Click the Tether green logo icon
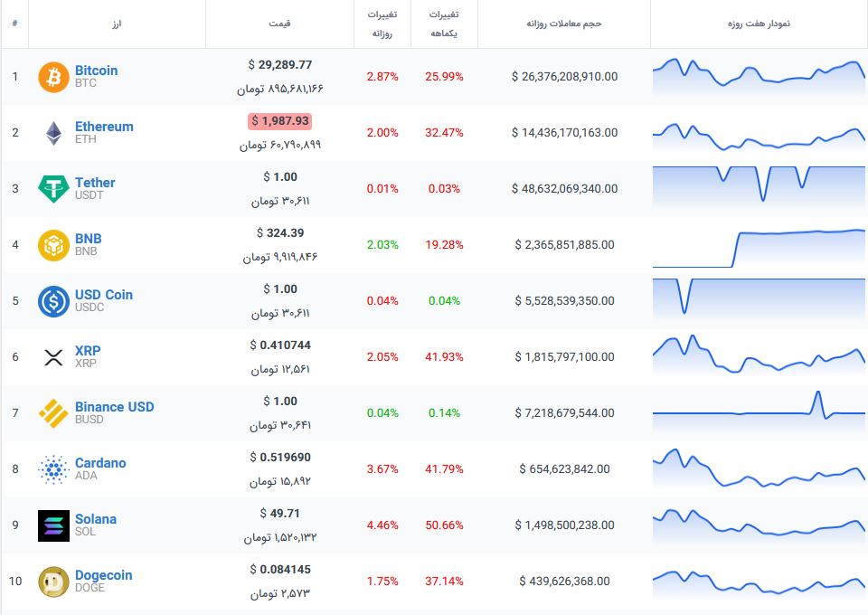The height and width of the screenshot is (615, 868). 53,189
